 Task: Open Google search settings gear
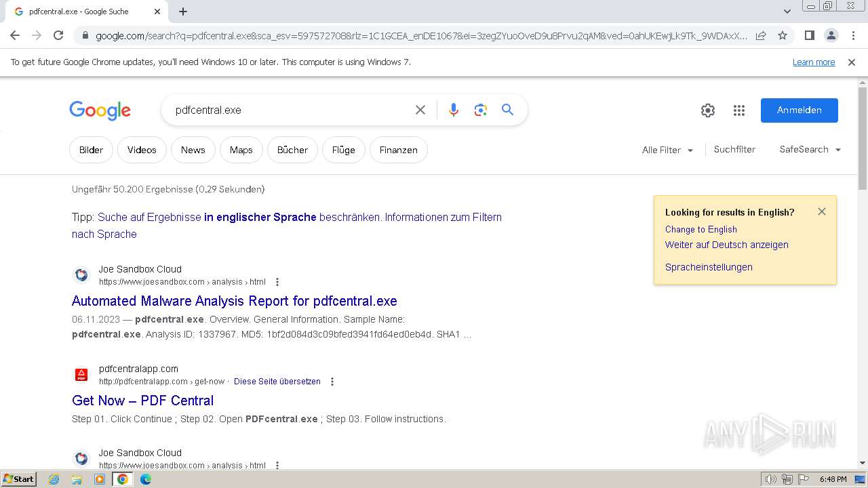click(x=708, y=110)
